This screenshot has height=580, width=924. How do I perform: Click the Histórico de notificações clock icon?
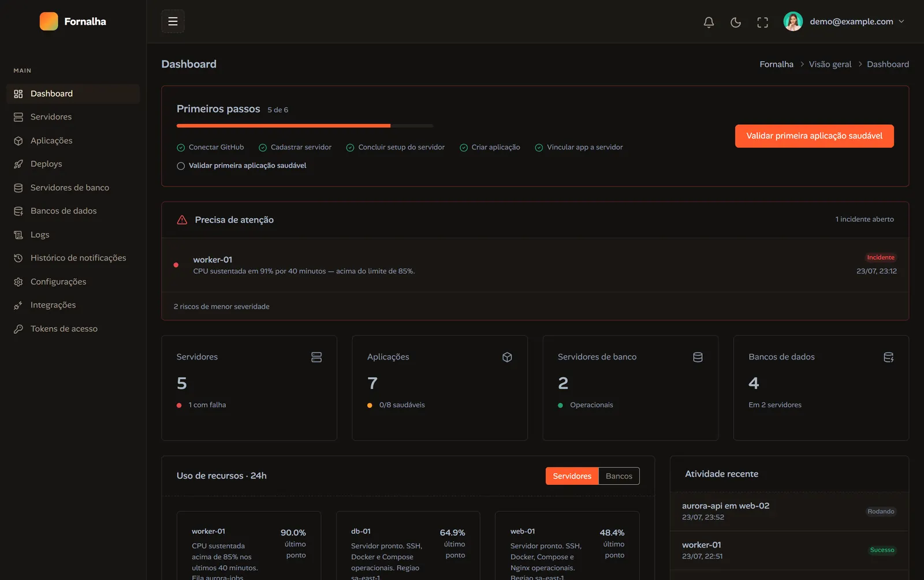(x=18, y=258)
